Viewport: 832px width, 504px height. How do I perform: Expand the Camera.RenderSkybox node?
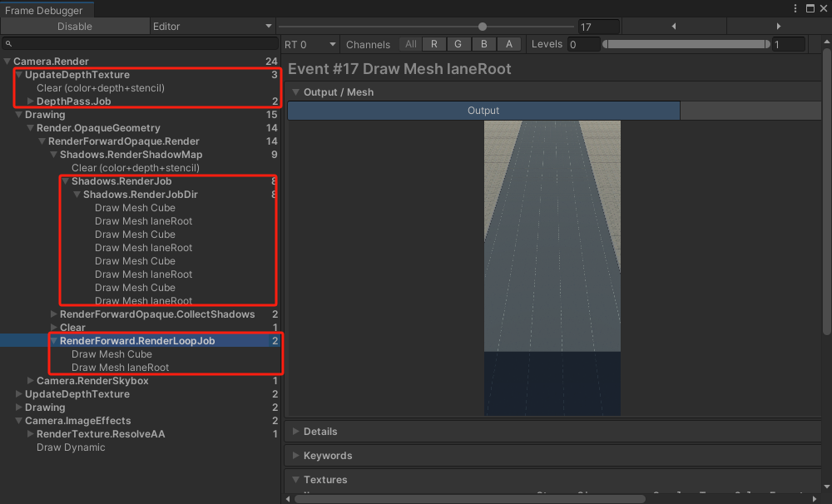30,380
